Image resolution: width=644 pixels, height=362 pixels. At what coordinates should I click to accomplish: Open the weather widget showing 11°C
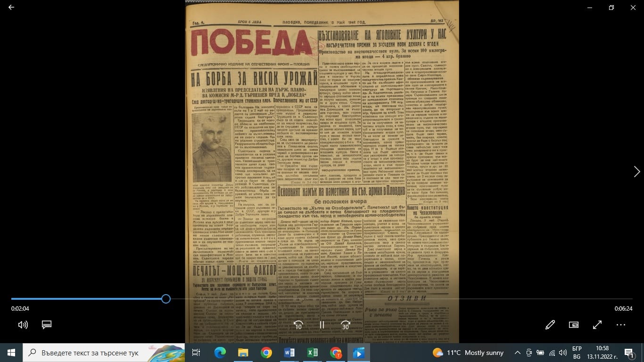click(x=468, y=353)
